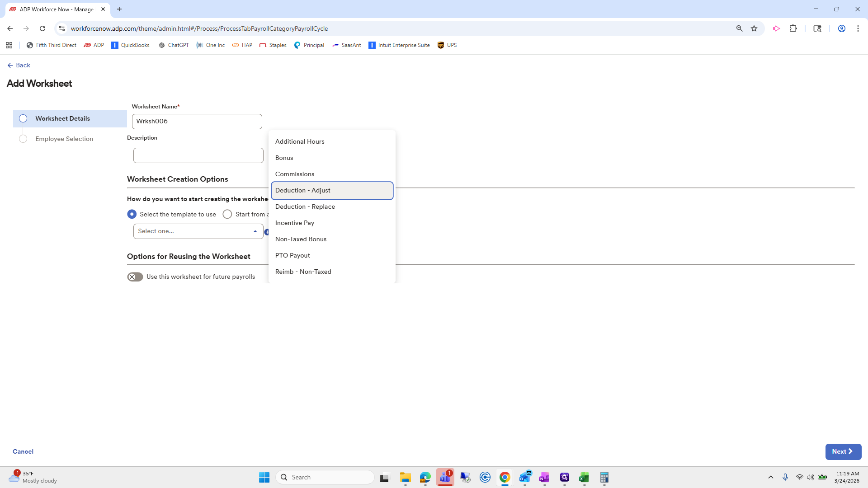Viewport: 868px width, 488px height.
Task: Enable 'Use this worksheet for future payrolls'
Action: [x=135, y=277]
